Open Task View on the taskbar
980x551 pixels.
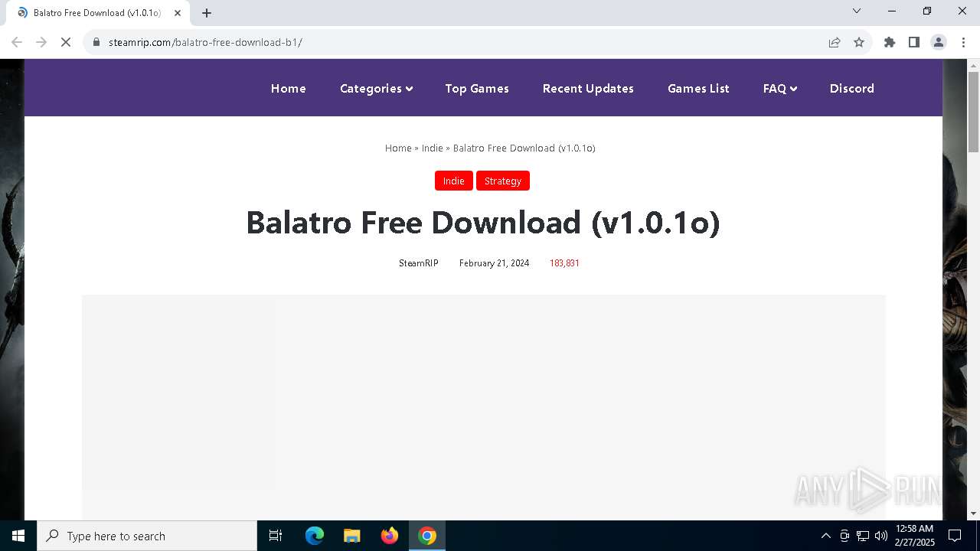[x=276, y=536]
